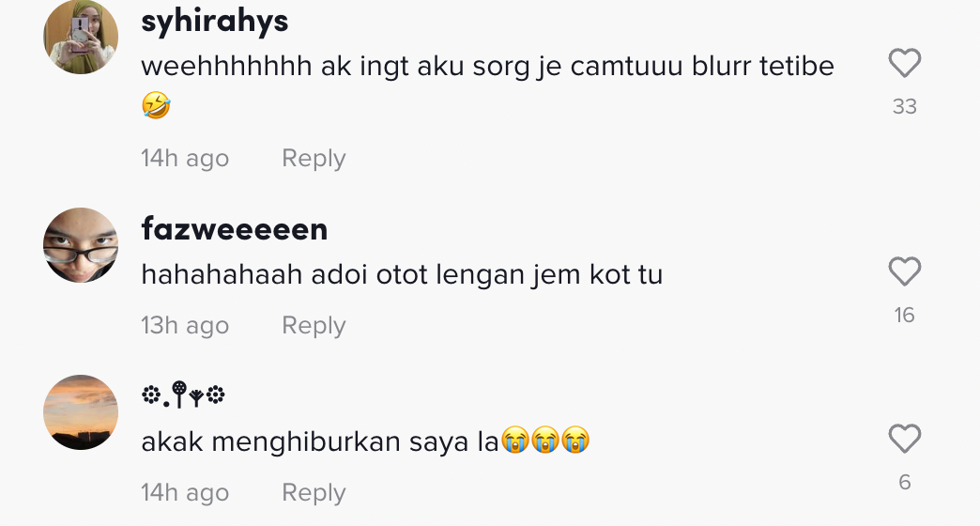980x526 pixels.
Task: Click the 16 likes count
Action: click(x=904, y=315)
